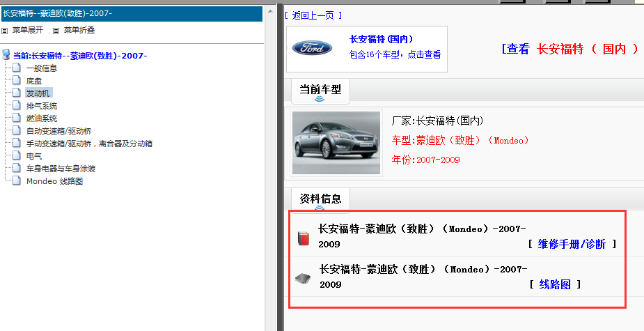The width and height of the screenshot is (644, 331).
Task: Open the 底盘 tree item
Action: point(34,81)
